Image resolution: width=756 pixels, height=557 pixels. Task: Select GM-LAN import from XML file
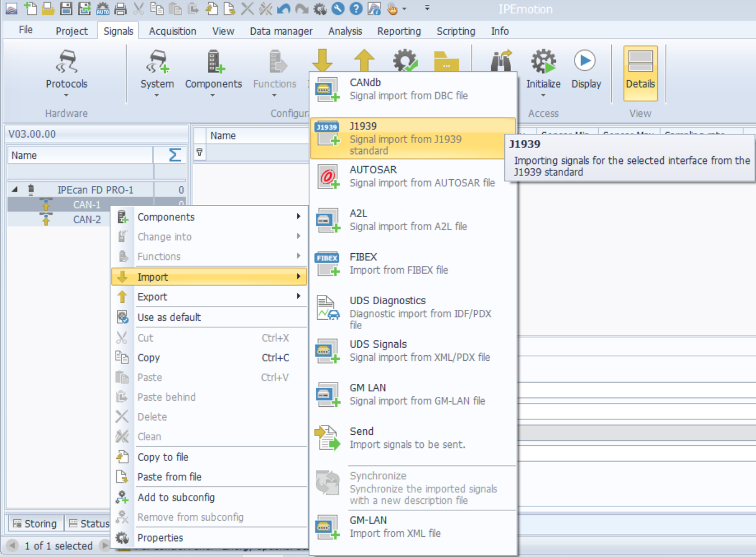click(x=413, y=527)
